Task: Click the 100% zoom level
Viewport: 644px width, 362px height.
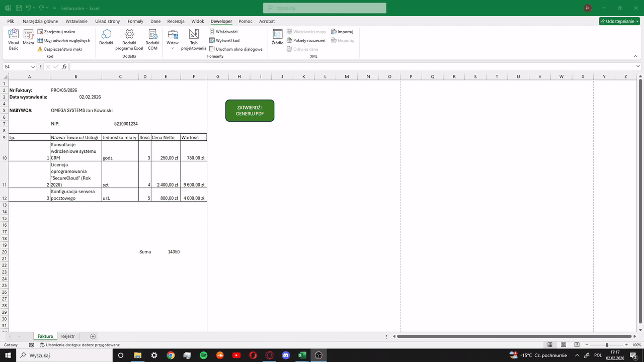Action: [636, 345]
